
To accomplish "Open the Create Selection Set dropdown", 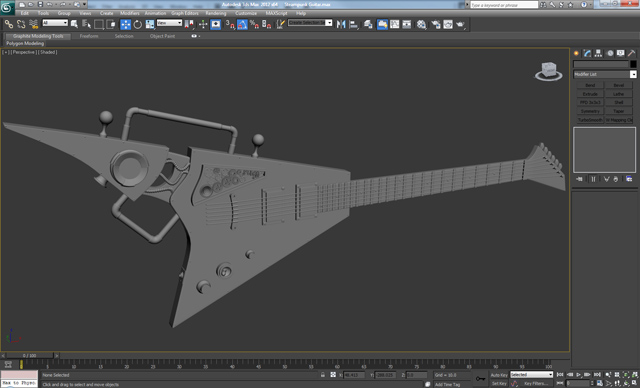I will tap(310, 23).
